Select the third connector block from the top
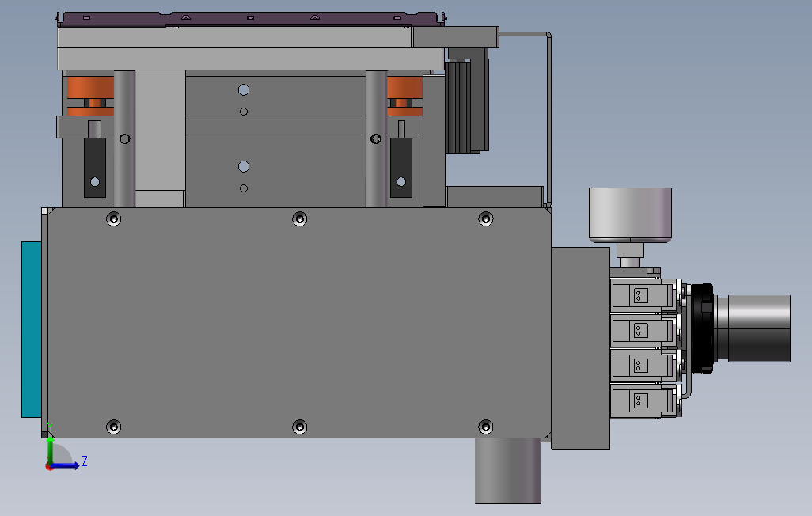 (643, 366)
